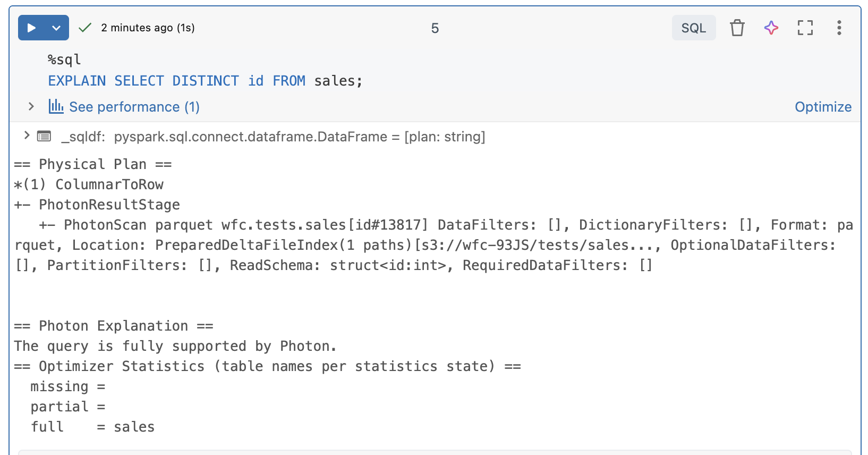The height and width of the screenshot is (455, 868).
Task: Click the '2 minutes ago (1s)' run status
Action: click(x=148, y=28)
